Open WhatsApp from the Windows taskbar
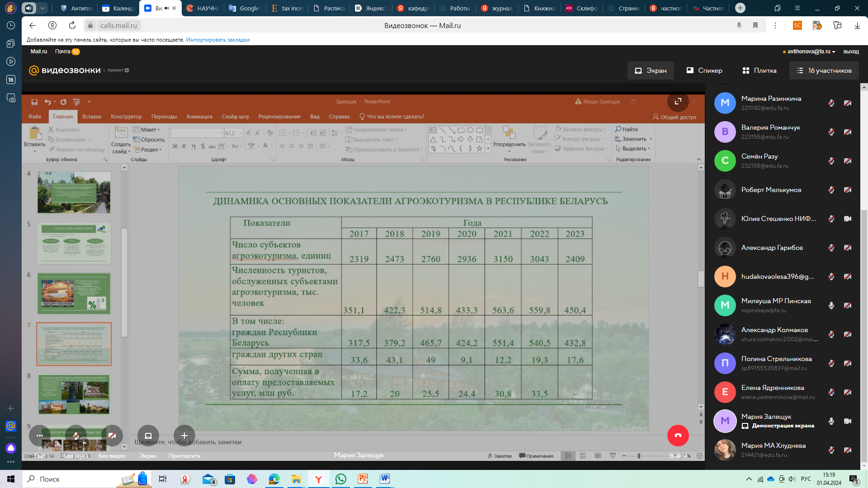 tap(340, 479)
